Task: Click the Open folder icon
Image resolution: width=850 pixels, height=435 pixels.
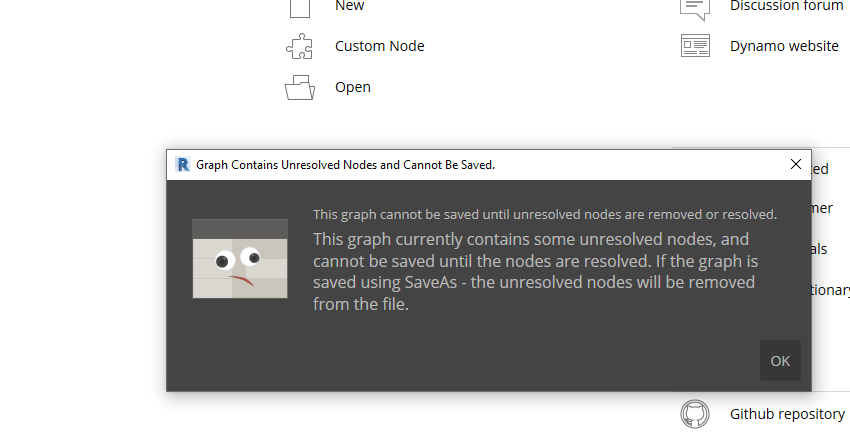Action: tap(300, 87)
